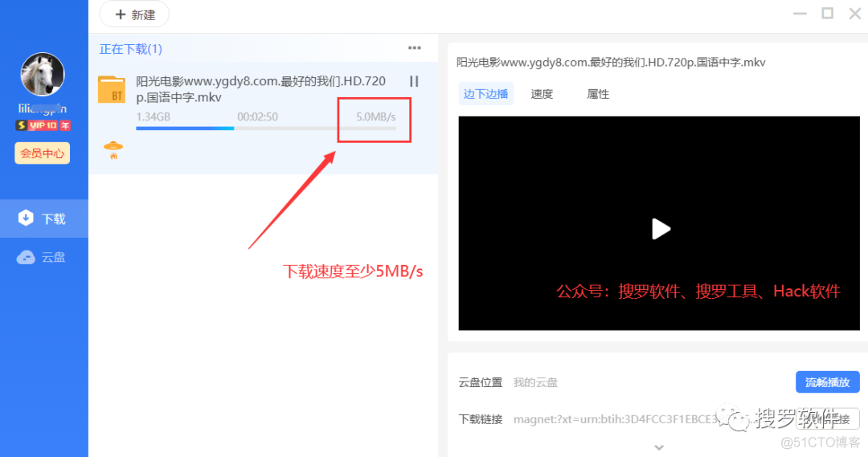This screenshot has width=868, height=457.
Task: Click the VIP10 member badge
Action: pos(43,125)
